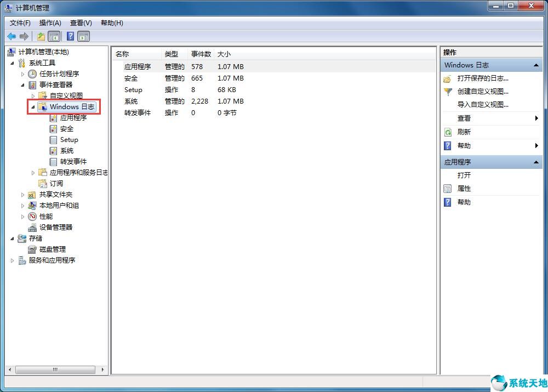Click the 创建自定义视图 filter icon

coord(448,91)
